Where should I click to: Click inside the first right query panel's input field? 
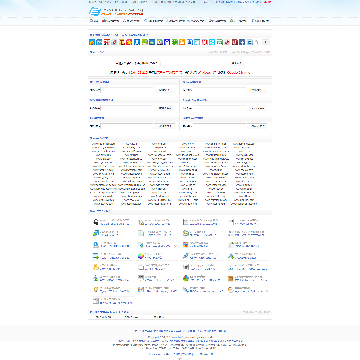pyautogui.click(x=220, y=90)
